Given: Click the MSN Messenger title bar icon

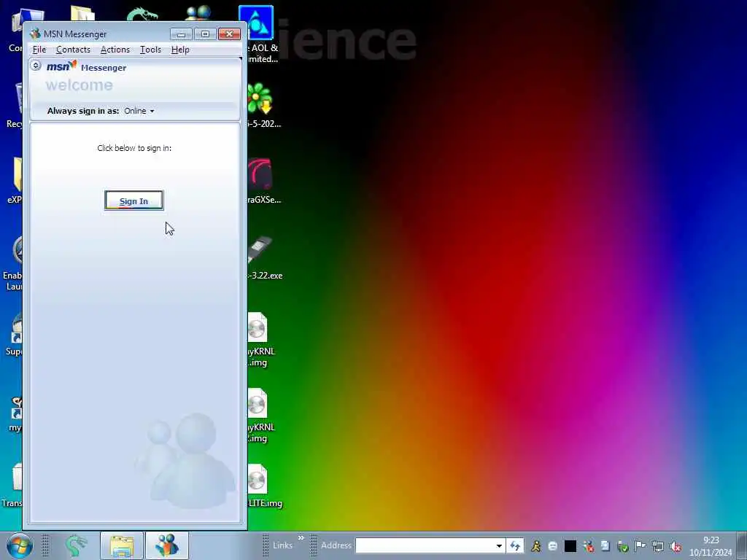Looking at the screenshot, I should [x=35, y=34].
